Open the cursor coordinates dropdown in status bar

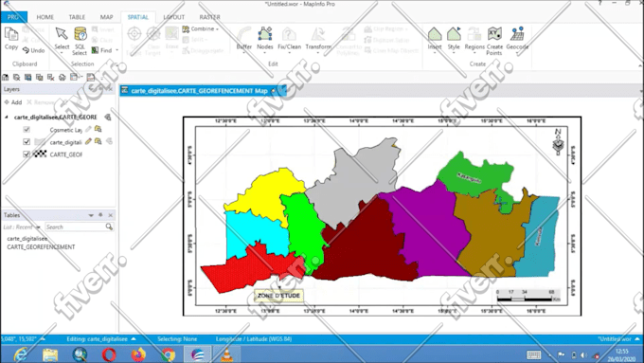43,339
